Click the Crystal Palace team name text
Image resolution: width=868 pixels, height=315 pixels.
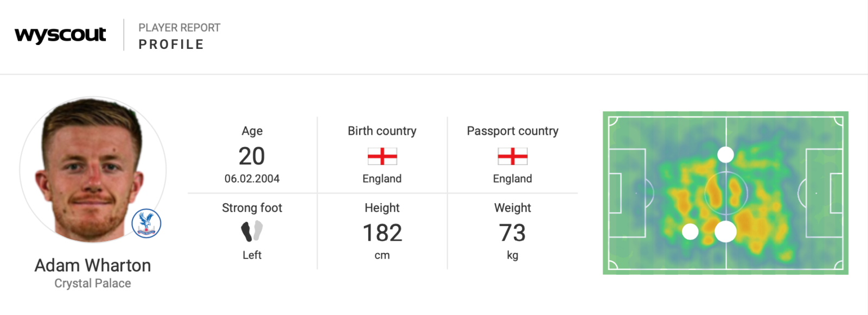tap(93, 283)
